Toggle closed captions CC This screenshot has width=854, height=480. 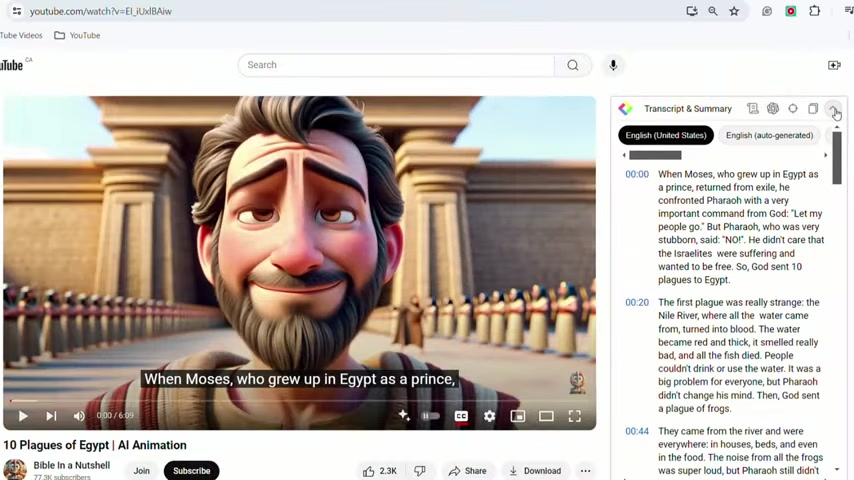(461, 416)
